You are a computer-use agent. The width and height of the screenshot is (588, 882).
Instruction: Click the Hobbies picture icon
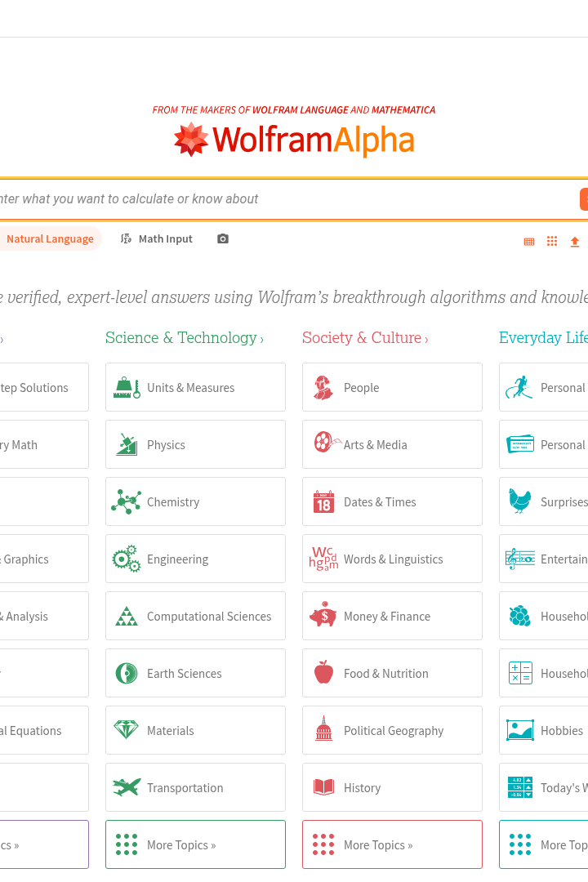[520, 730]
